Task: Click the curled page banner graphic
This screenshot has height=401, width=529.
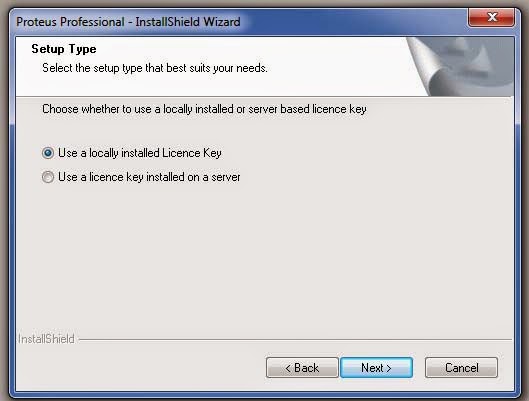Action: 461,67
